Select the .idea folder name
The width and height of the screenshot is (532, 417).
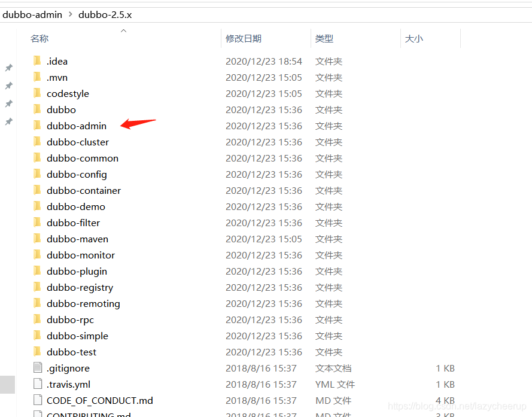57,62
